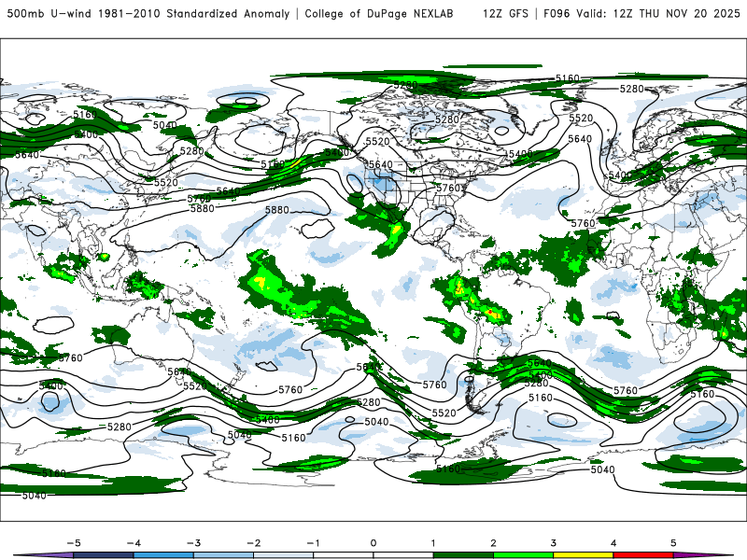Click the positive '2' colorbar tick label
The height and width of the screenshot is (560, 747).
tap(494, 543)
